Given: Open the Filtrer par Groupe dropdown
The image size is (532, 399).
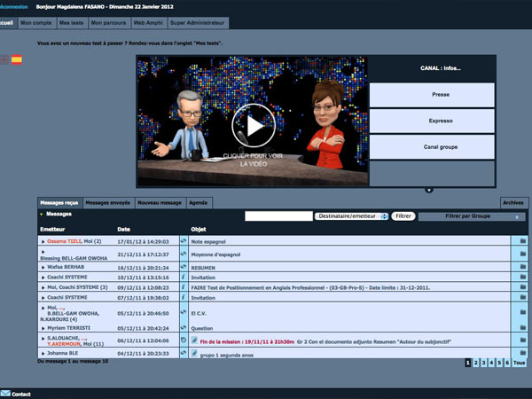Looking at the screenshot, I should coord(472,216).
